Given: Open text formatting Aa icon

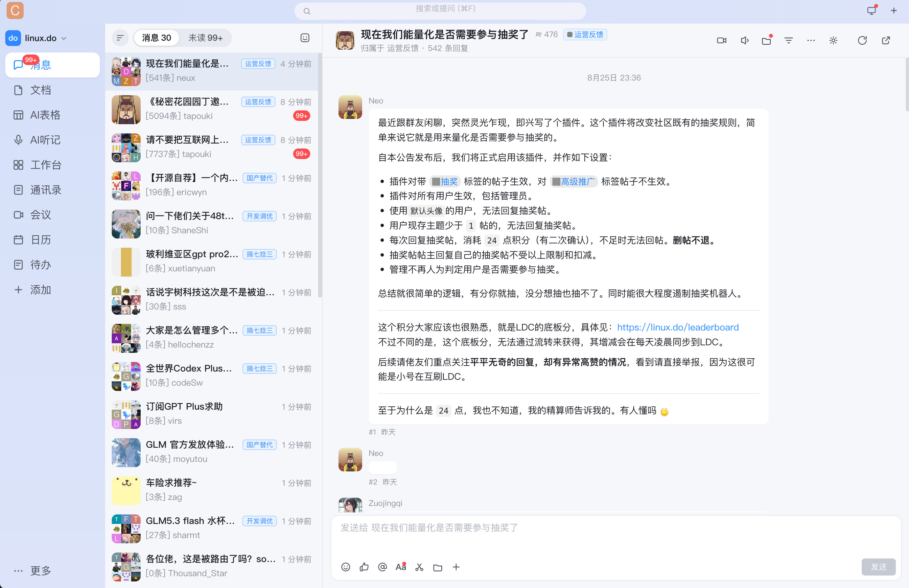Looking at the screenshot, I should [x=401, y=567].
